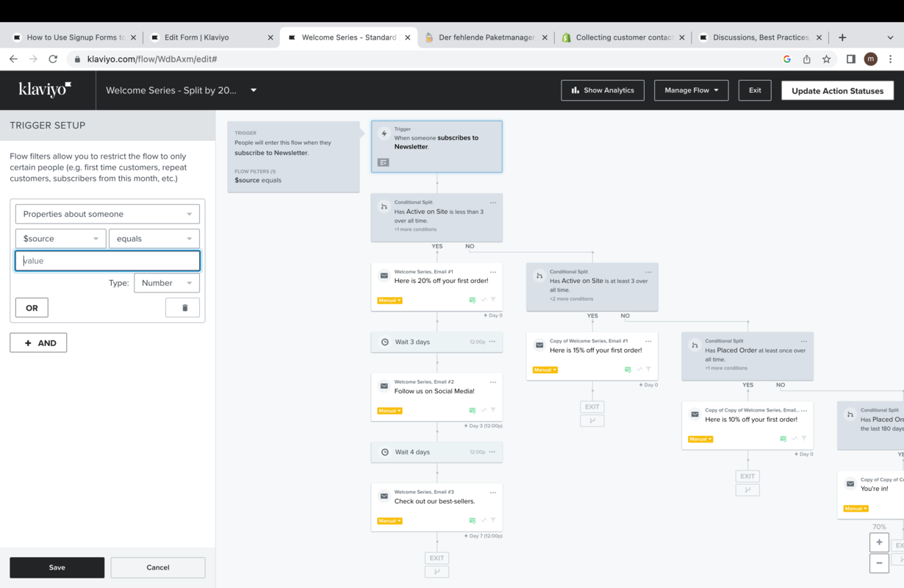Select the conditional split icon on Has Active on Site
This screenshot has width=904, height=588.
384,205
